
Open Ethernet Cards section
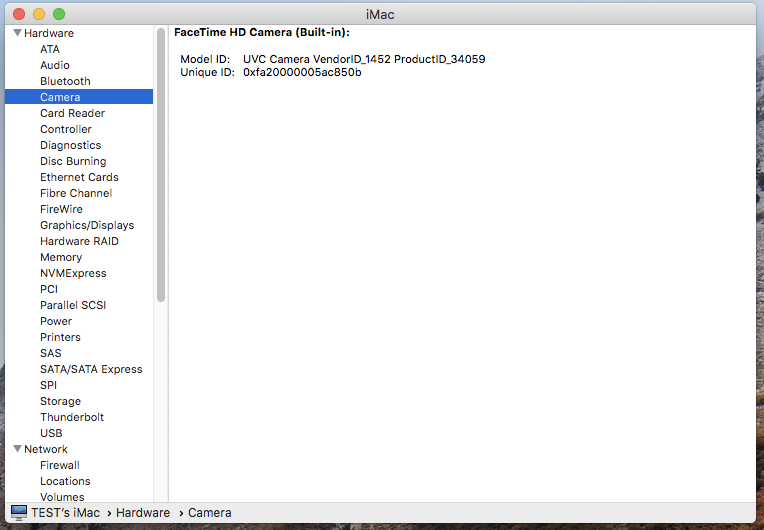click(79, 177)
